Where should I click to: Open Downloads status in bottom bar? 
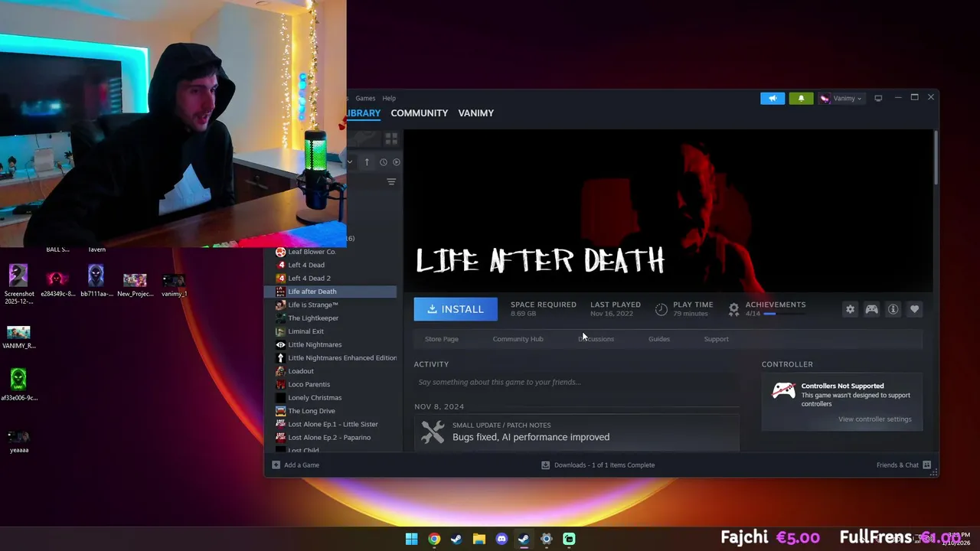coord(598,465)
